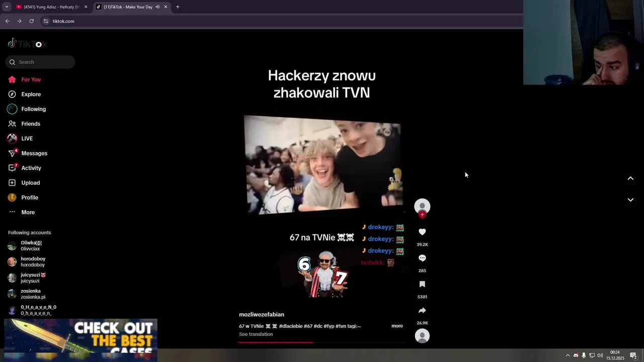Click the search magnifier icon
The width and height of the screenshot is (644, 362).
(x=12, y=62)
